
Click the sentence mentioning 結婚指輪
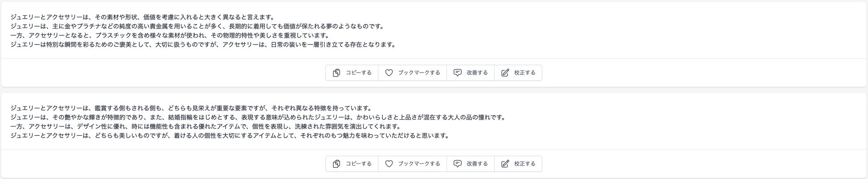[x=258, y=117]
